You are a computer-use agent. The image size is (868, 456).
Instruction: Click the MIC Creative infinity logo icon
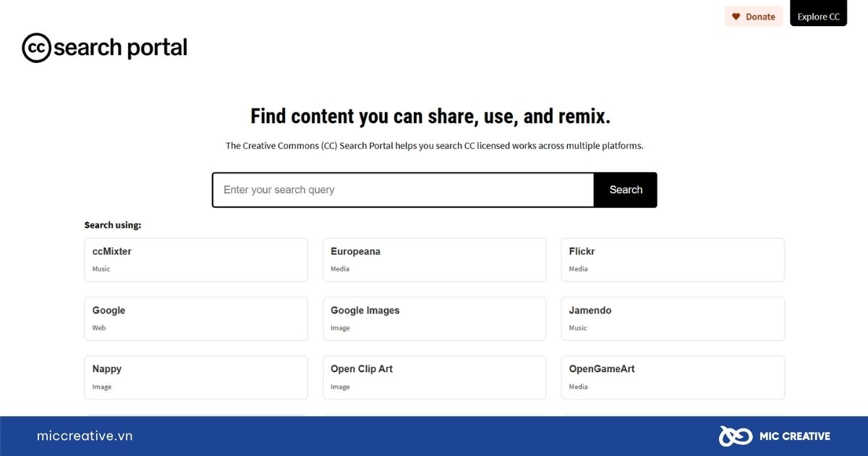pyautogui.click(x=735, y=436)
